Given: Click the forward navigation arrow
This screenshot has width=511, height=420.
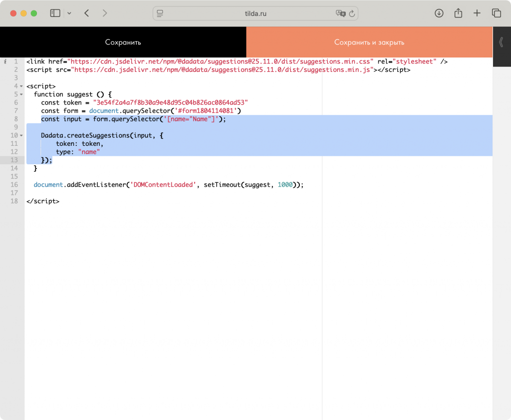Looking at the screenshot, I should [x=105, y=13].
